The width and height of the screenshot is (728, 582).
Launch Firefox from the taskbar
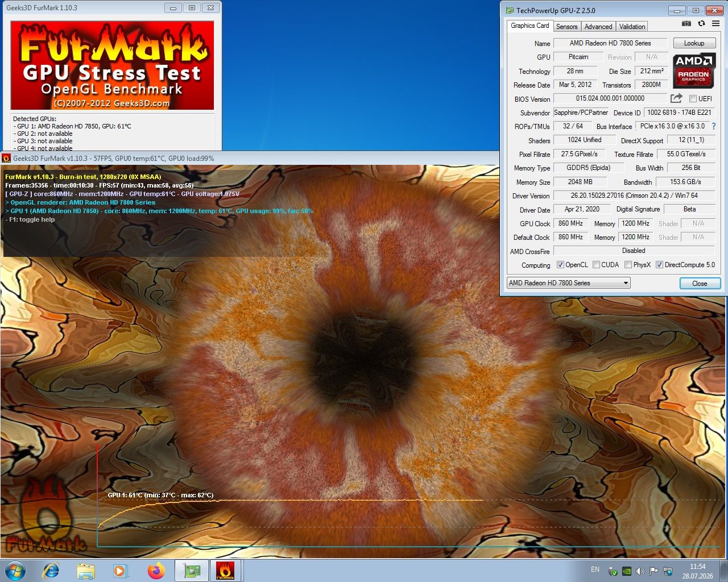tap(155, 570)
